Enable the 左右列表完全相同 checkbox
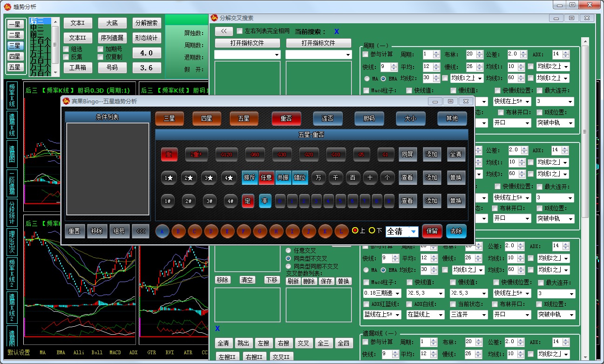The height and width of the screenshot is (364, 604). 240,31
